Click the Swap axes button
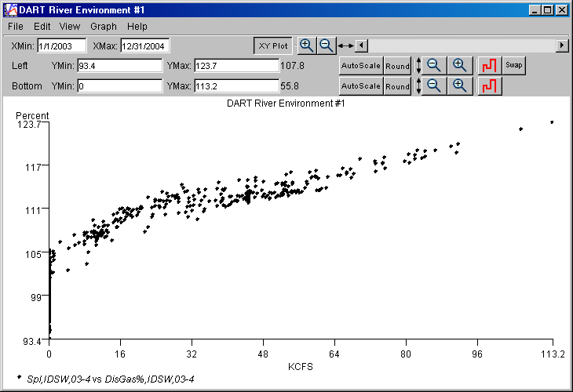This screenshot has height=392, width=573. pyautogui.click(x=514, y=65)
